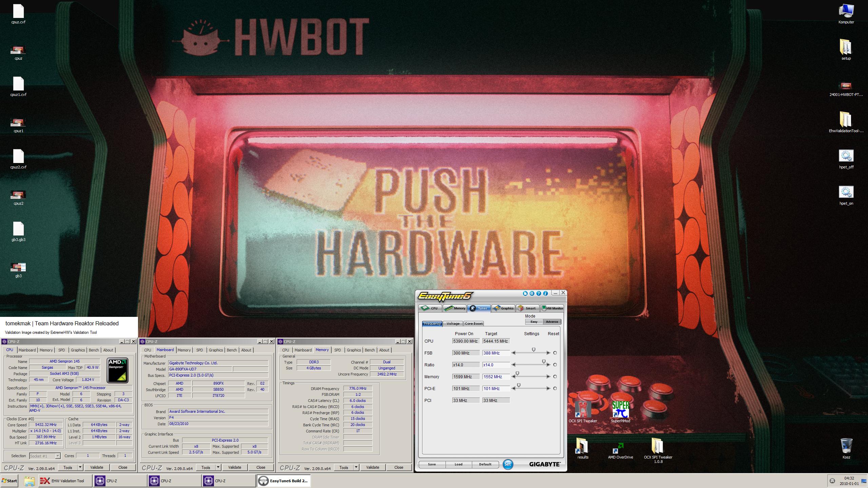Open the cpuz1 image on the desktop
Image resolution: width=868 pixels, height=488 pixels.
coord(18,125)
